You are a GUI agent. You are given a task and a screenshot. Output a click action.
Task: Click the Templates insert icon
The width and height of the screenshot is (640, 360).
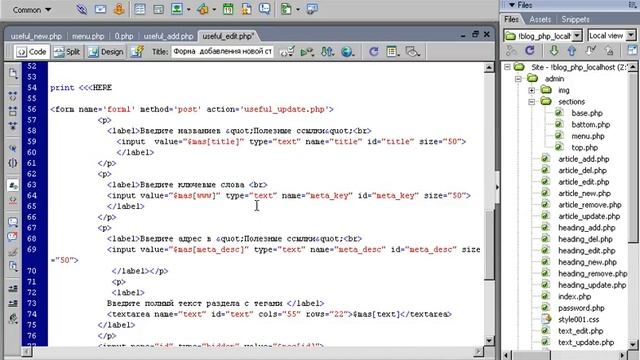[x=286, y=9]
